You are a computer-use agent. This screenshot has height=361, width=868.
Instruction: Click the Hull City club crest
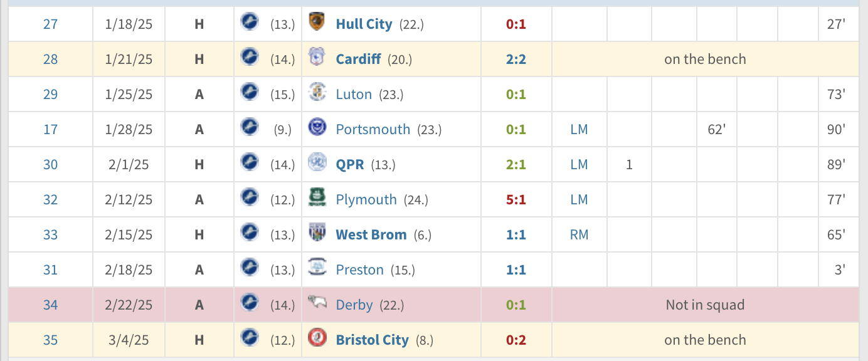[x=317, y=23]
